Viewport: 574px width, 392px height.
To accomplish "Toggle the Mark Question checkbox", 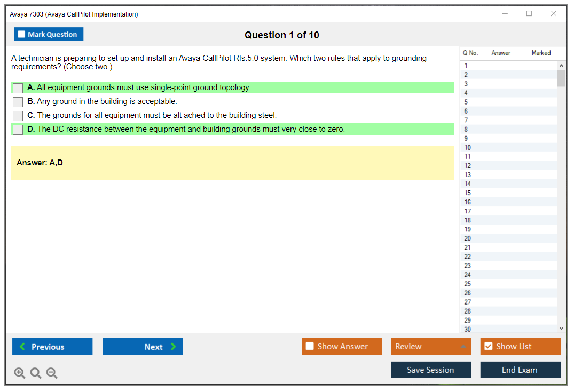I will 22,34.
